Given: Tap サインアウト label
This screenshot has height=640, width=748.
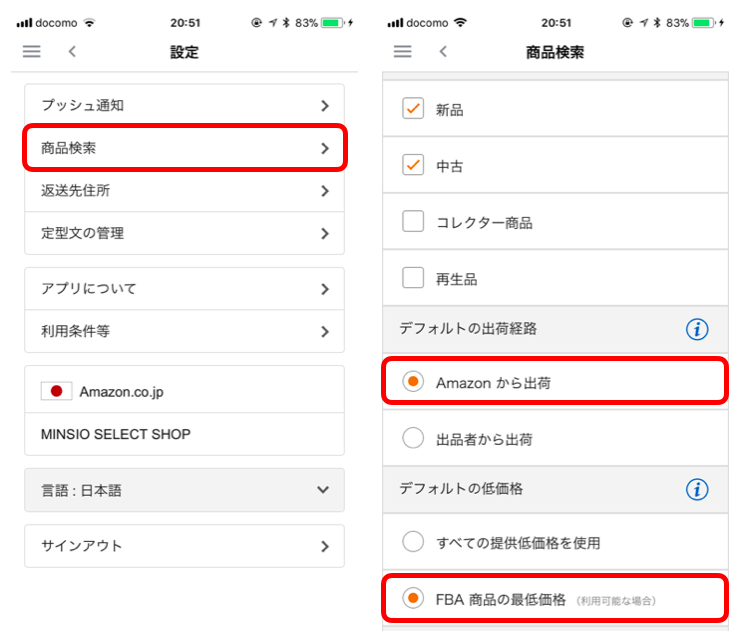Looking at the screenshot, I should click(x=82, y=546).
